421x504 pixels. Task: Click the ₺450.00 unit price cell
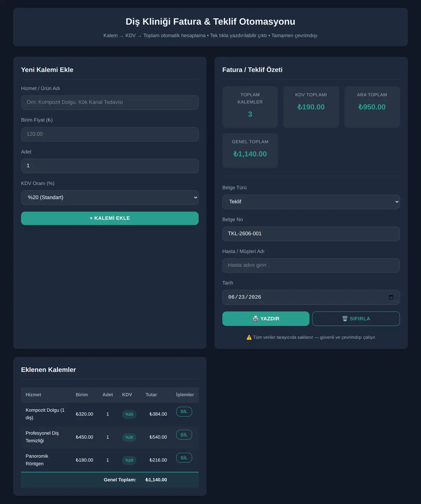(85, 437)
